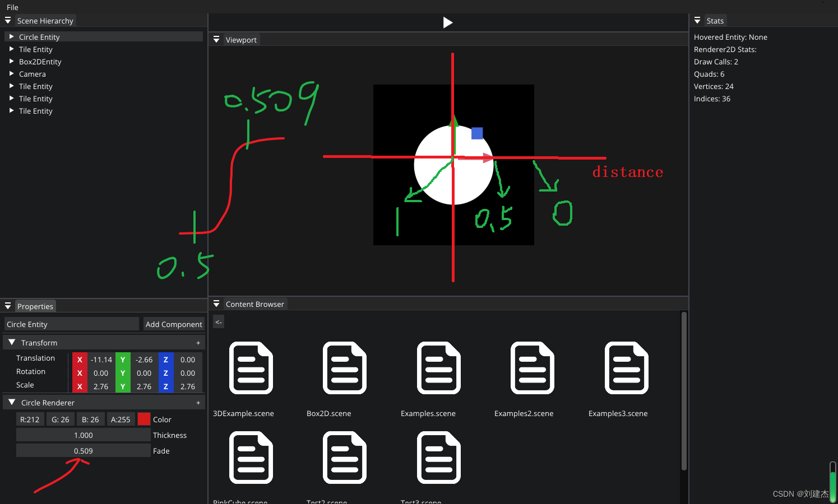Image resolution: width=838 pixels, height=504 pixels.
Task: Collapse the Transform section in Properties
Action: coord(11,342)
